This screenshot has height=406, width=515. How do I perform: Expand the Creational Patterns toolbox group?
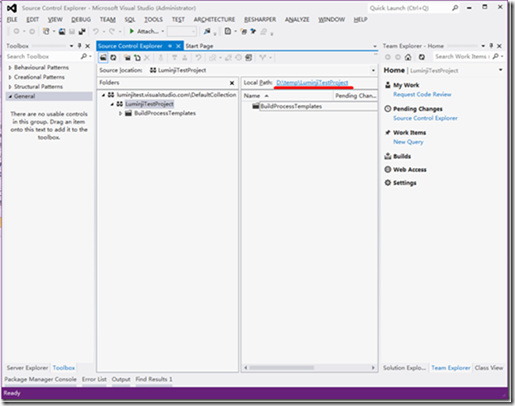[10, 77]
